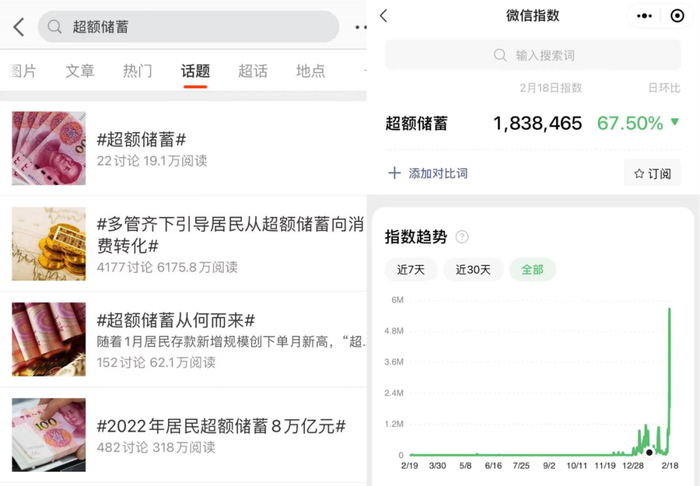Viewport: 700px width, 486px height.
Task: Click the black data point marker on trend chart
Action: click(650, 452)
